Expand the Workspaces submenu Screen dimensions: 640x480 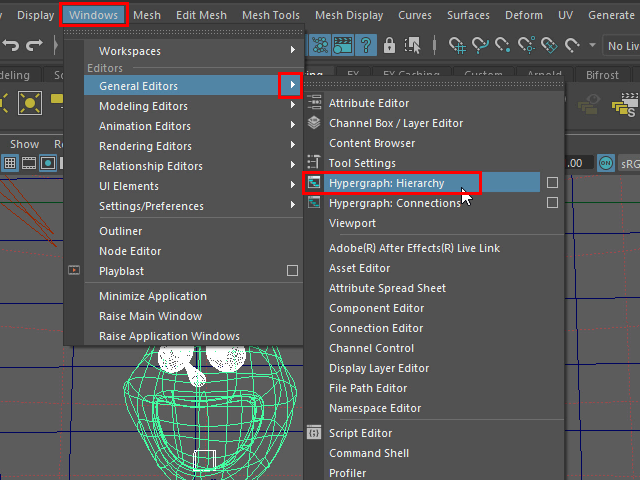[292, 51]
